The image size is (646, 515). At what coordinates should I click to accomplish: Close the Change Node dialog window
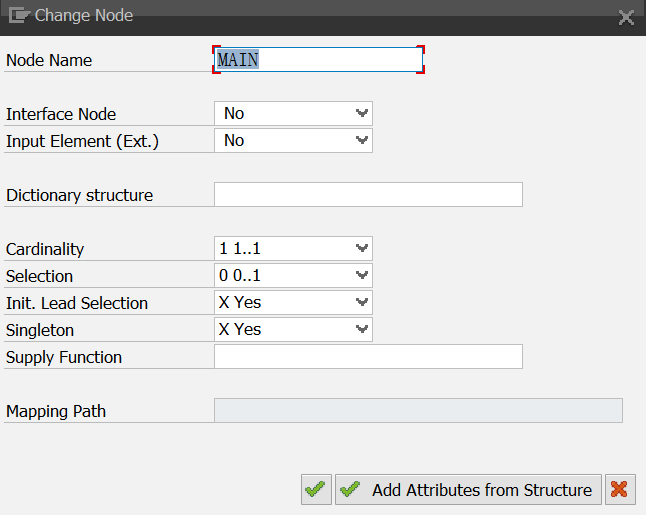[626, 17]
